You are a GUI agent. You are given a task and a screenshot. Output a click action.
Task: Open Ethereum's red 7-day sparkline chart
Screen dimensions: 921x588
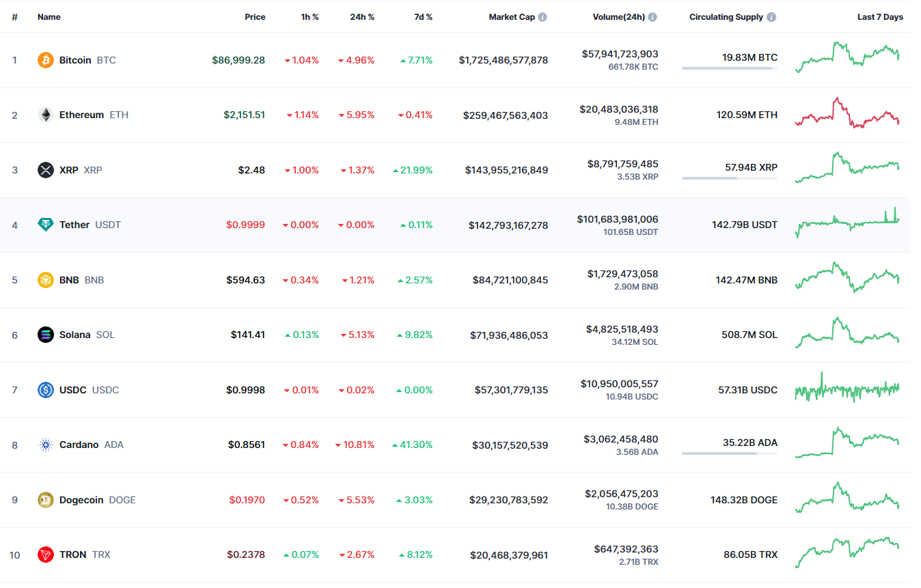click(x=847, y=113)
